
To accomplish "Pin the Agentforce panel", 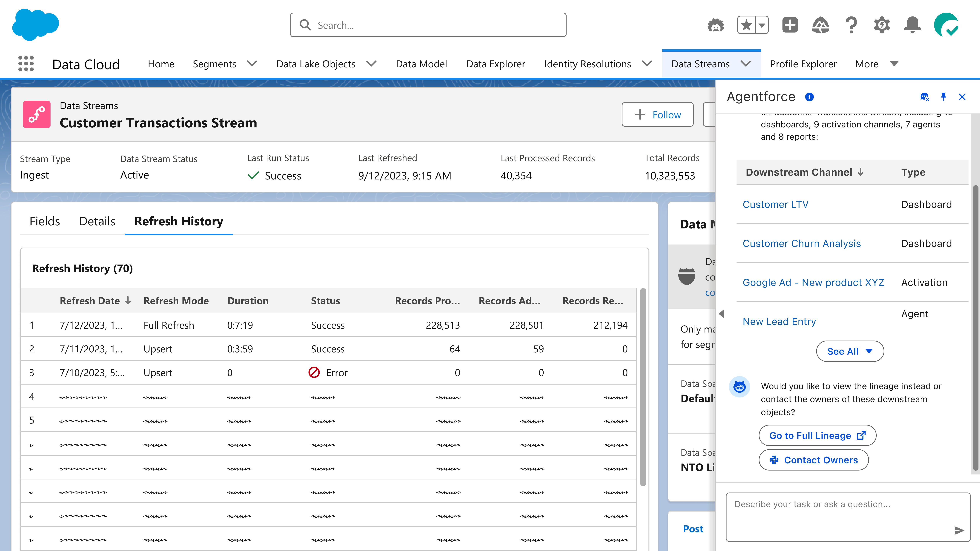I will (943, 97).
